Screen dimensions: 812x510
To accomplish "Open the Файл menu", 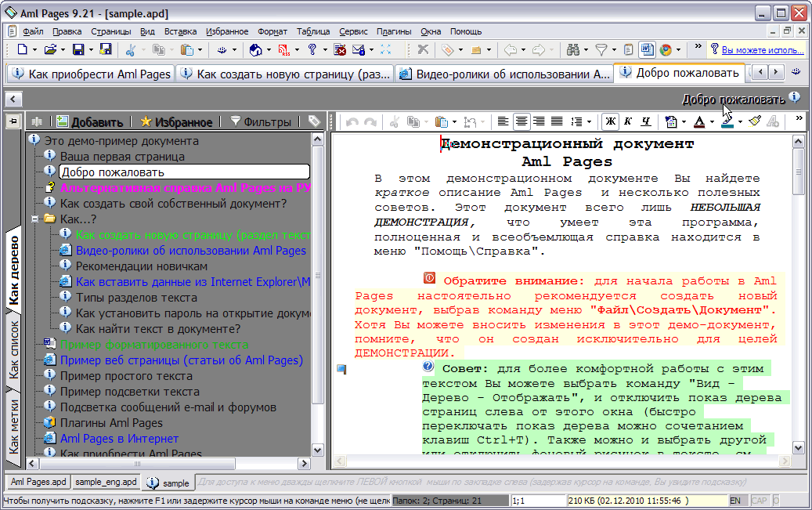I will [33, 31].
